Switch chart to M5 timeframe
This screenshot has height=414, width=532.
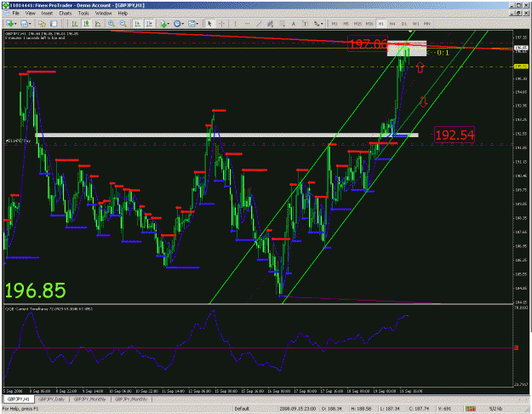click(x=346, y=24)
